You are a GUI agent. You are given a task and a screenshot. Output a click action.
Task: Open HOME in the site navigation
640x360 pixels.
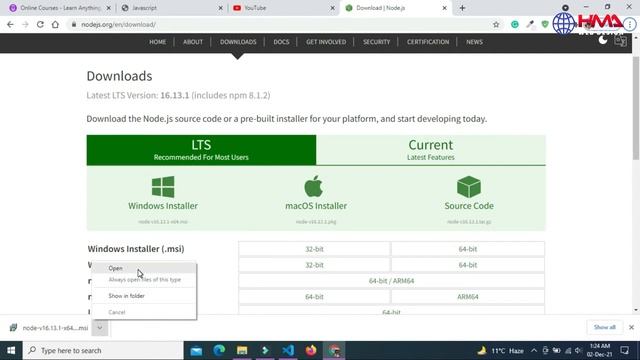click(x=158, y=42)
